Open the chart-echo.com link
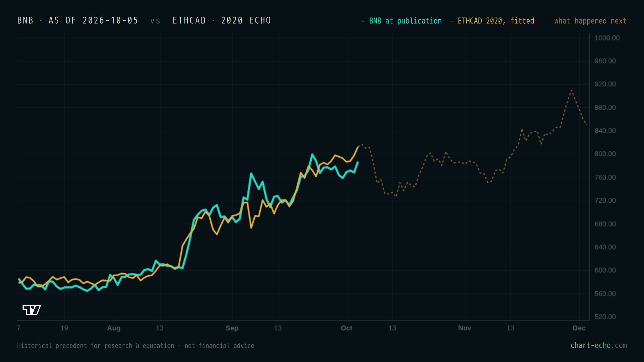 pos(599,345)
